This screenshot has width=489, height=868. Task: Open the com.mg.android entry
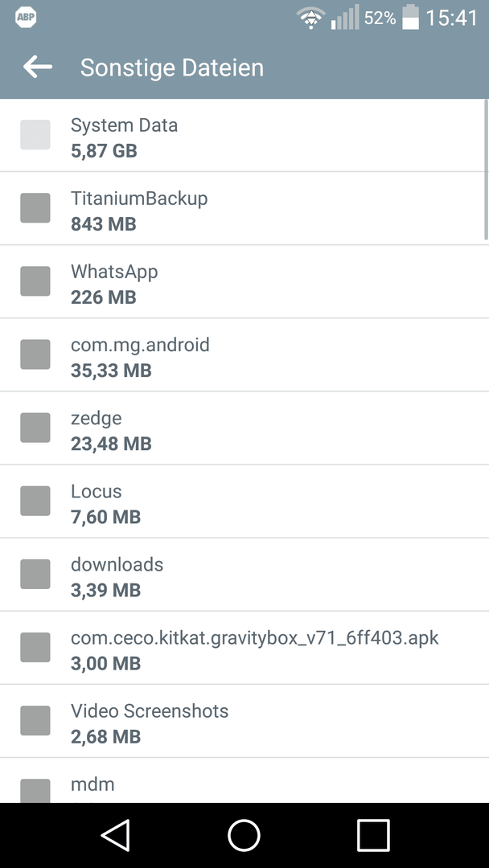click(244, 355)
